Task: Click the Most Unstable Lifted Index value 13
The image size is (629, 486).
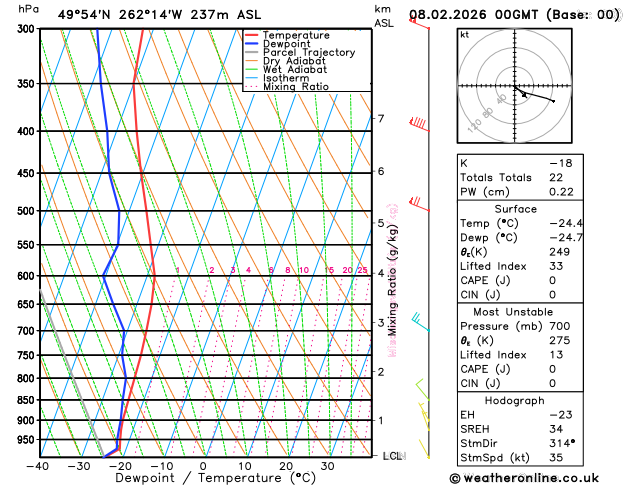Action: tap(556, 355)
